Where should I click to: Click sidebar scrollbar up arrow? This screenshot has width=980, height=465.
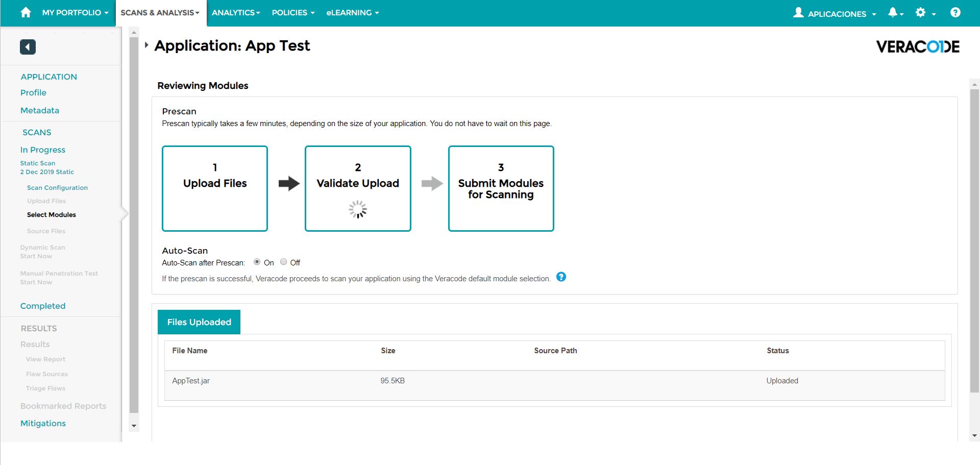coord(134,33)
